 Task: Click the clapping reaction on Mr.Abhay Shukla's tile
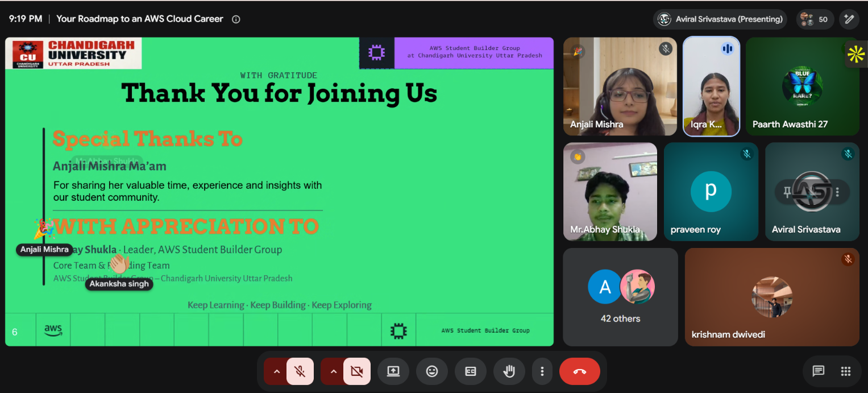[578, 156]
